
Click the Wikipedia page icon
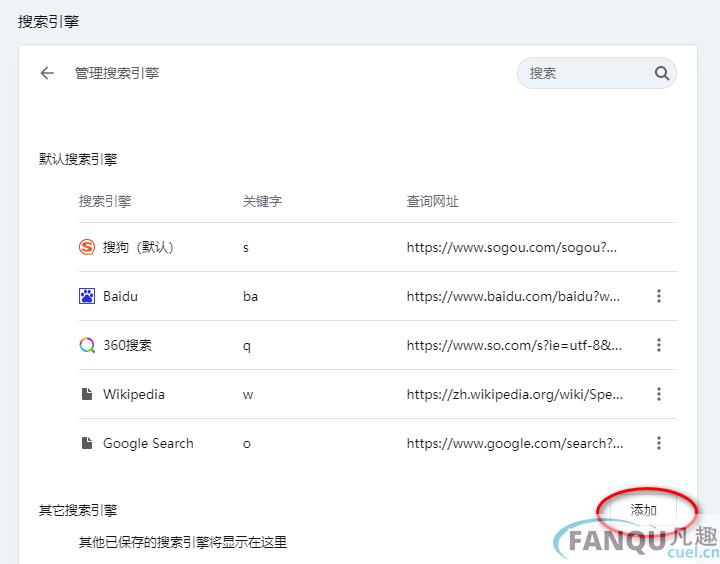click(x=87, y=394)
